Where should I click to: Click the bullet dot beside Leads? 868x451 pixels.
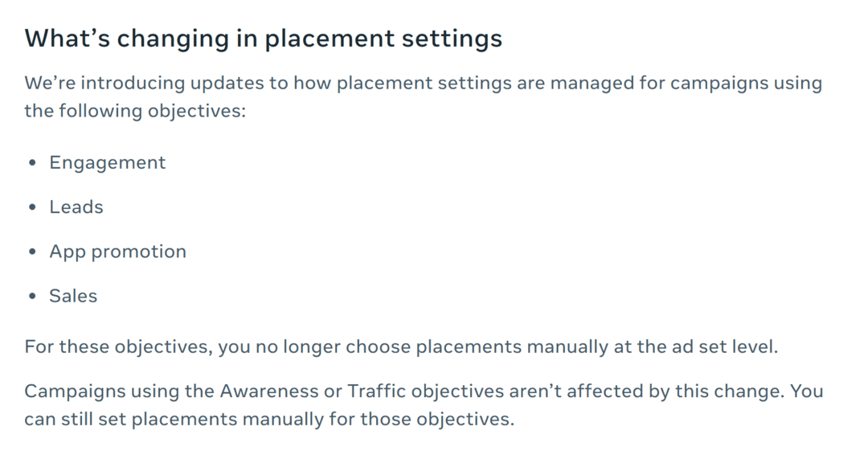(x=32, y=207)
